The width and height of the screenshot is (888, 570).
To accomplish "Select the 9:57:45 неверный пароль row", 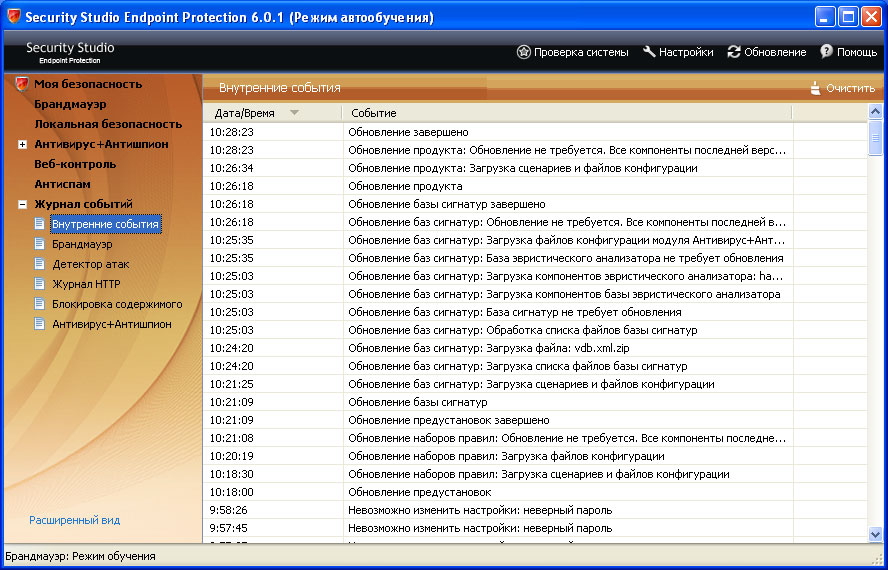I will 535,528.
